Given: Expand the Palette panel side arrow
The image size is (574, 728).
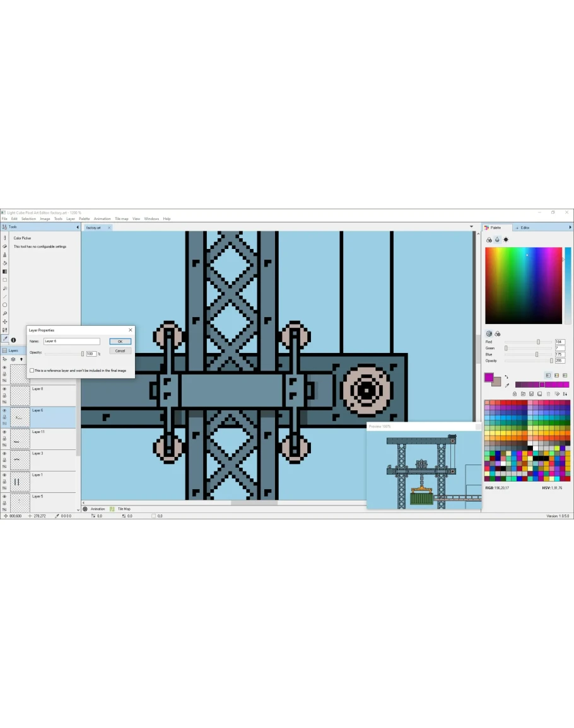Looking at the screenshot, I should 570,227.
